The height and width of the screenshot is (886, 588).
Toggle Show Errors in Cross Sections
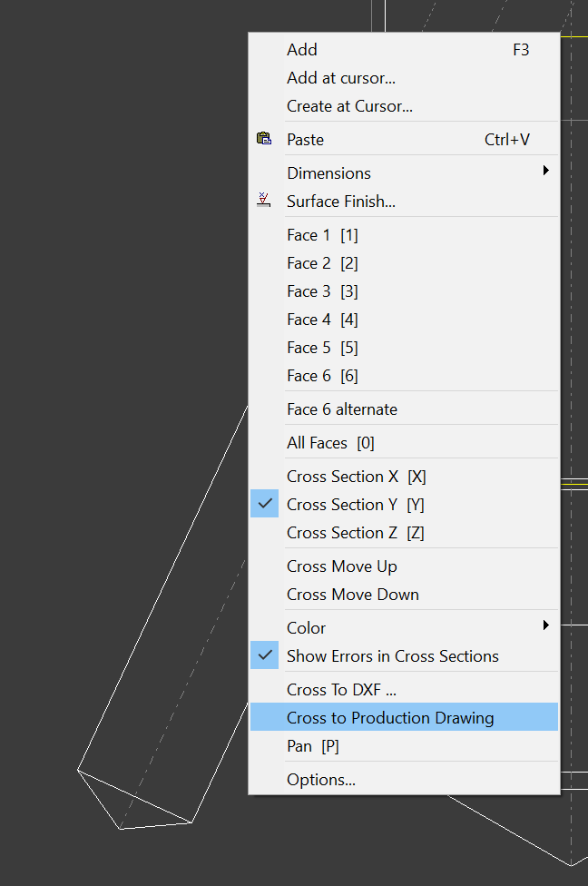pos(264,655)
